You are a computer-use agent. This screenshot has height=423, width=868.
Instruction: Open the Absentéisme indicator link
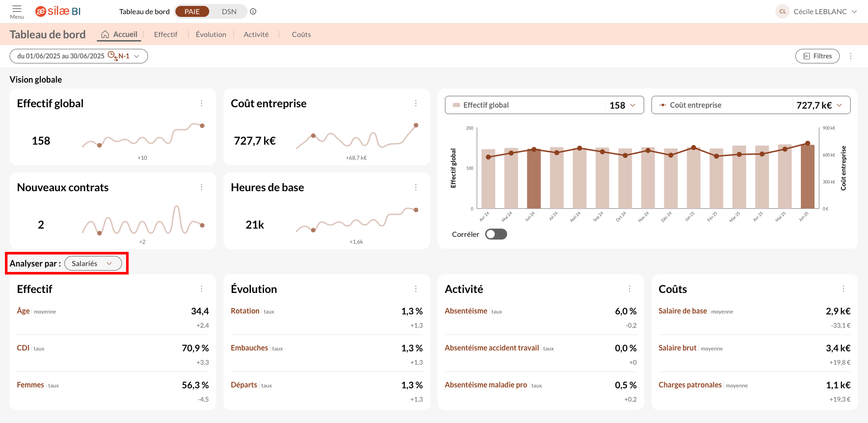click(x=466, y=311)
